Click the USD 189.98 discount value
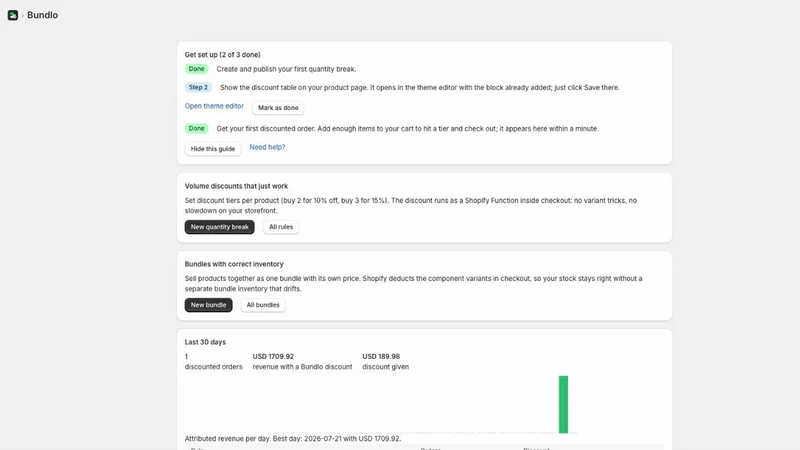The width and height of the screenshot is (800, 450). pyautogui.click(x=381, y=357)
